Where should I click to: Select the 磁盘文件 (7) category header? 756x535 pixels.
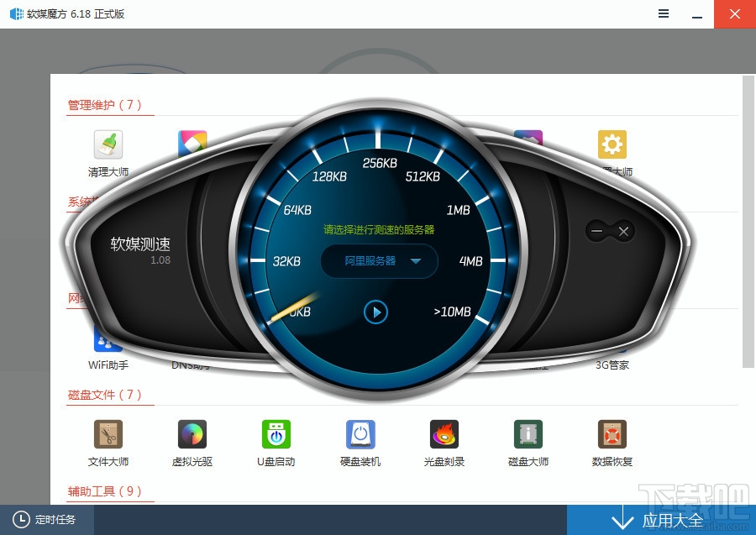coord(105,395)
